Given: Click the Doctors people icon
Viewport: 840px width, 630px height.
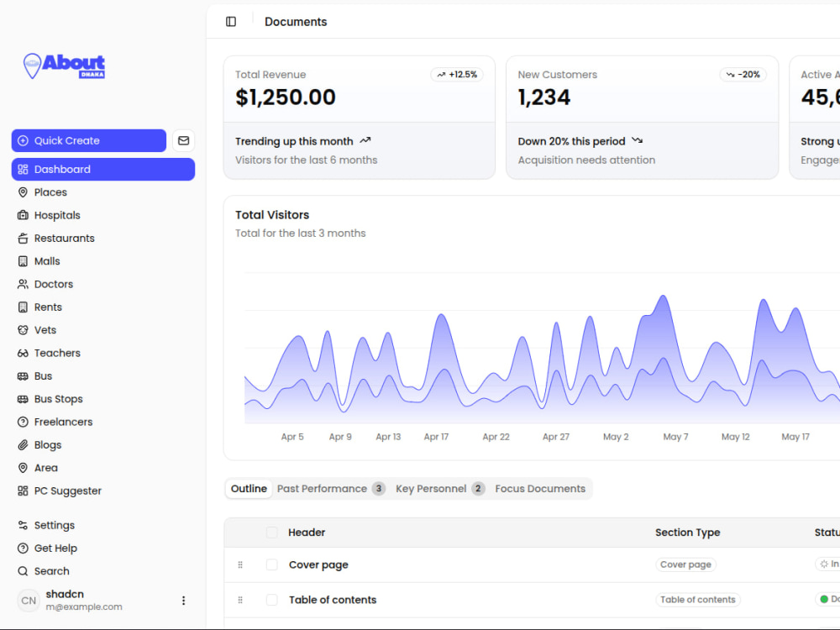Looking at the screenshot, I should pyautogui.click(x=23, y=285).
